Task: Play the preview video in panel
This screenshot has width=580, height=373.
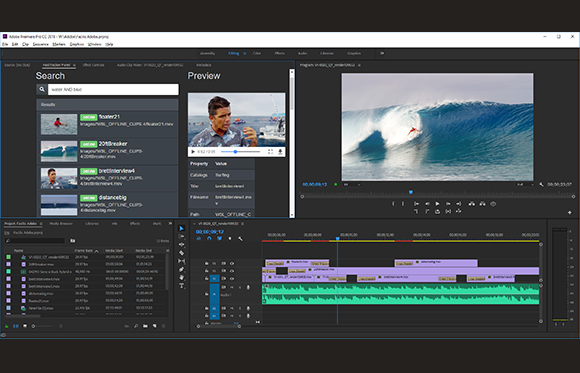Action: (x=193, y=152)
